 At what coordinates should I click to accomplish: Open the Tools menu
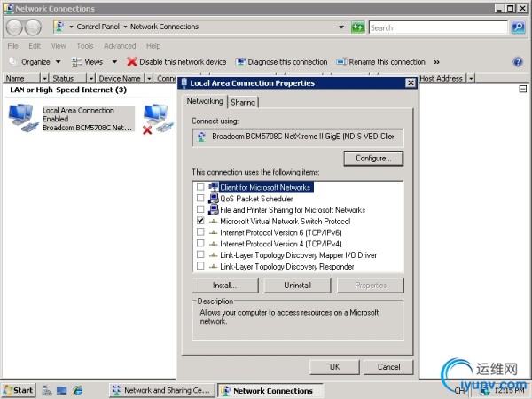(x=84, y=46)
